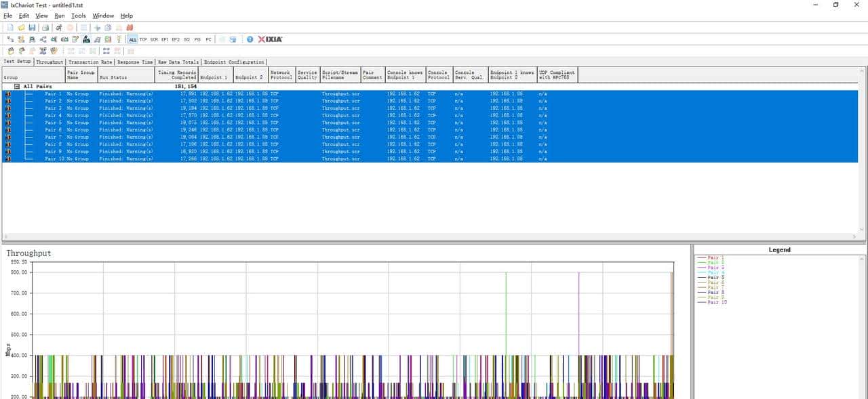Select the Pair 10 row in table
Screen dimensions: 868x399
(53, 159)
